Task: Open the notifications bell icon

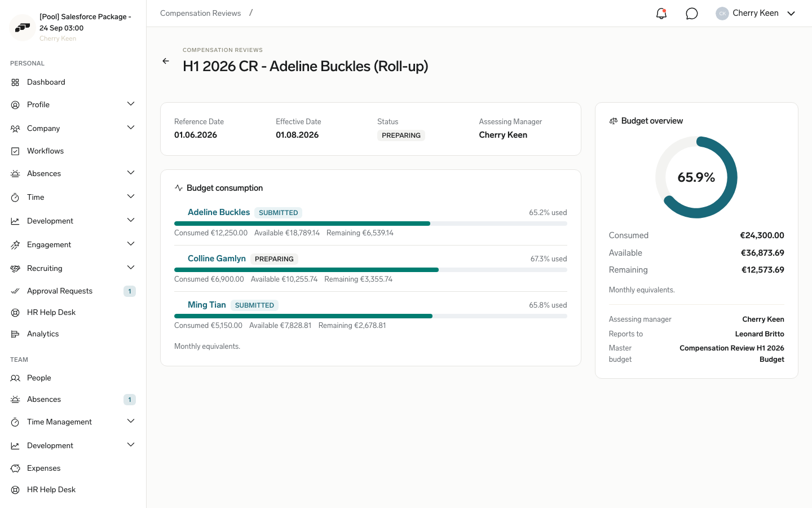Action: pos(661,14)
